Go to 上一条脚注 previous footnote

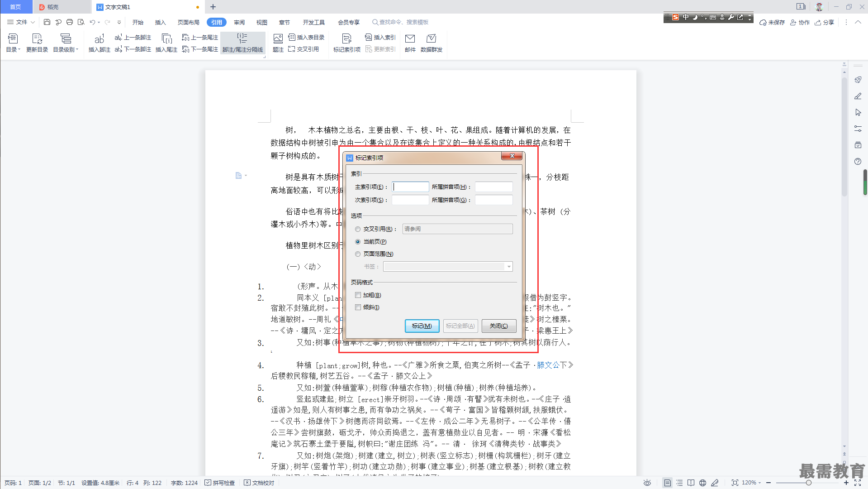click(133, 37)
